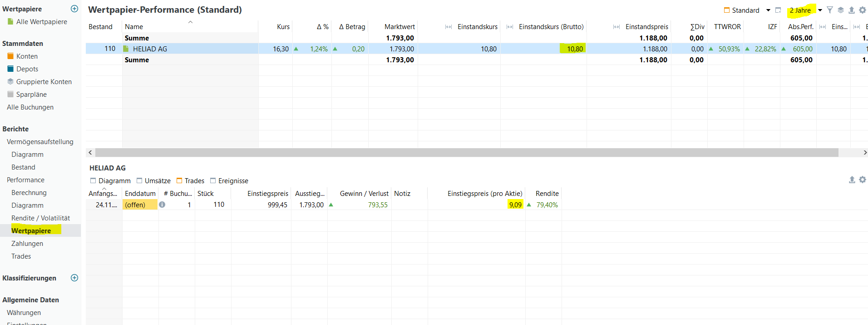Open the filter funnel icon in top toolbar
Image resolution: width=868 pixels, height=325 pixels.
click(x=830, y=10)
